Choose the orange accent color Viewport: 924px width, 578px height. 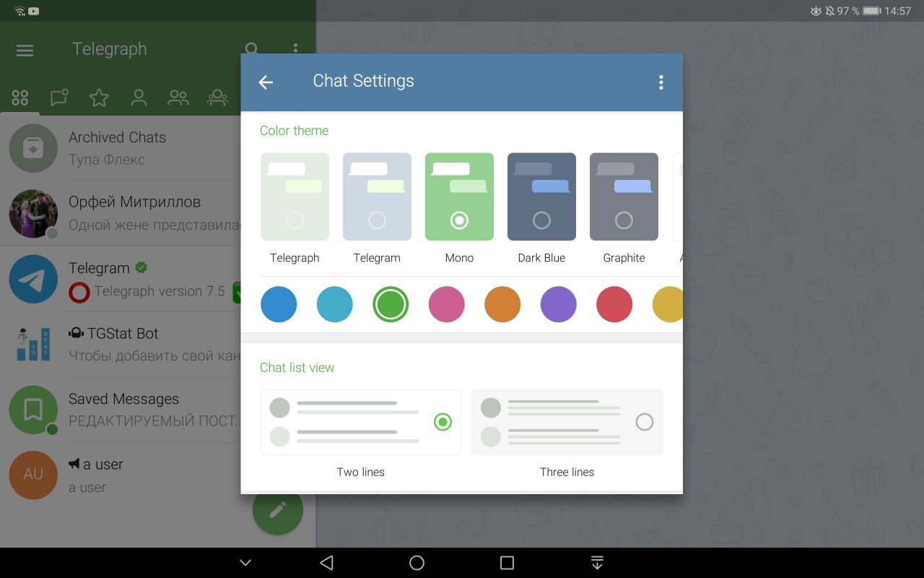[502, 304]
